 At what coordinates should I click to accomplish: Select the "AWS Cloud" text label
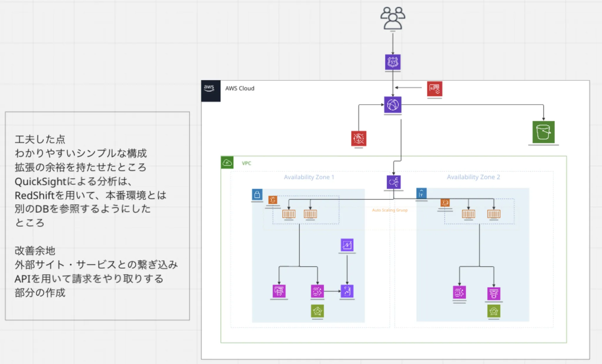click(x=240, y=89)
